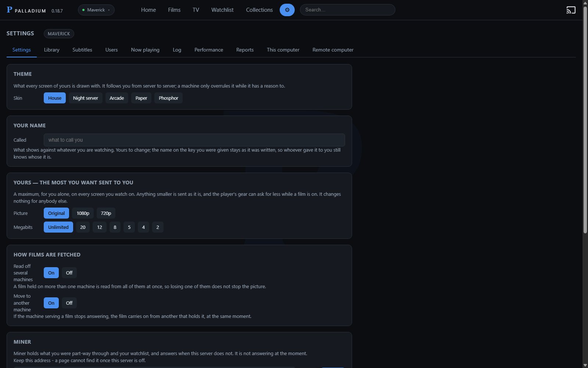Turn Off Move to another machine
The height and width of the screenshot is (368, 588).
(69, 303)
